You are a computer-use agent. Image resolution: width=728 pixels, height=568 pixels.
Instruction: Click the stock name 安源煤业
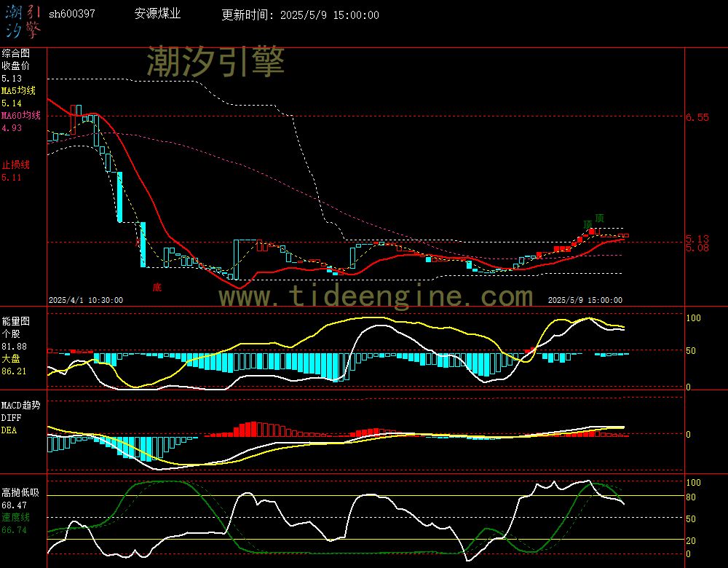(157, 14)
